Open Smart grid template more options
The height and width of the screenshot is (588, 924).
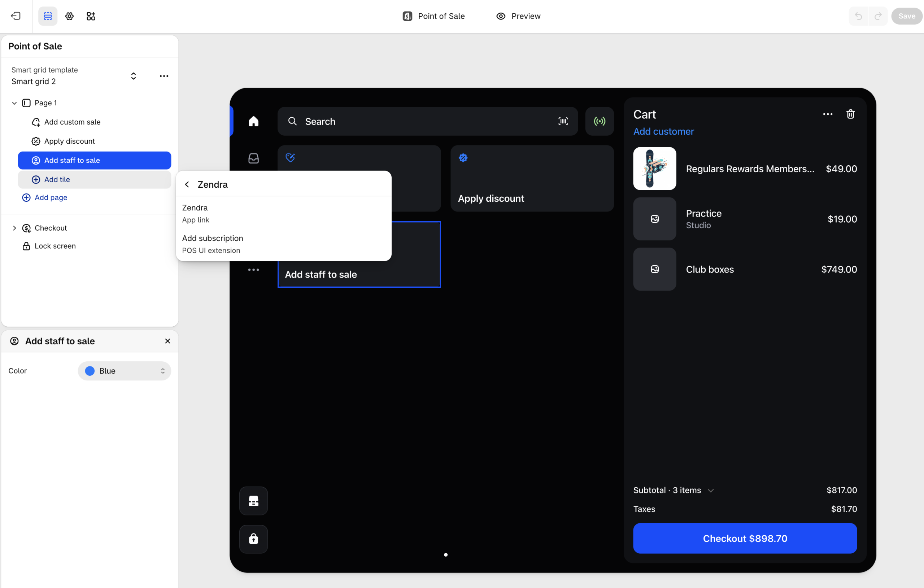pyautogui.click(x=164, y=76)
